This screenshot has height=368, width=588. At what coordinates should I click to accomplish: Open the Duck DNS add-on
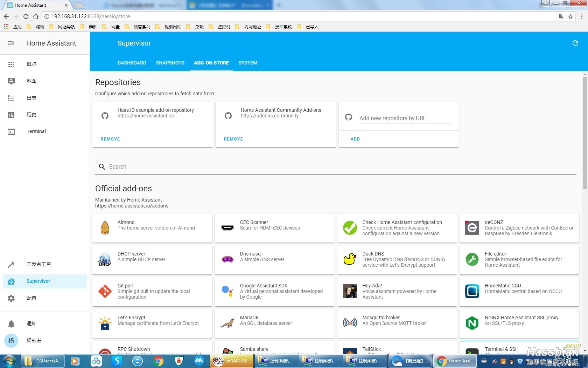click(x=397, y=260)
